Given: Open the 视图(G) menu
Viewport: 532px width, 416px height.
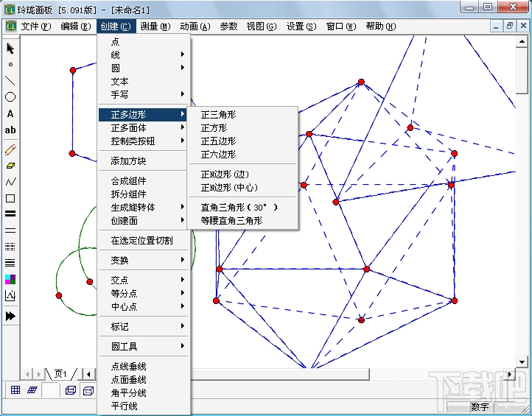Looking at the screenshot, I should point(262,26).
